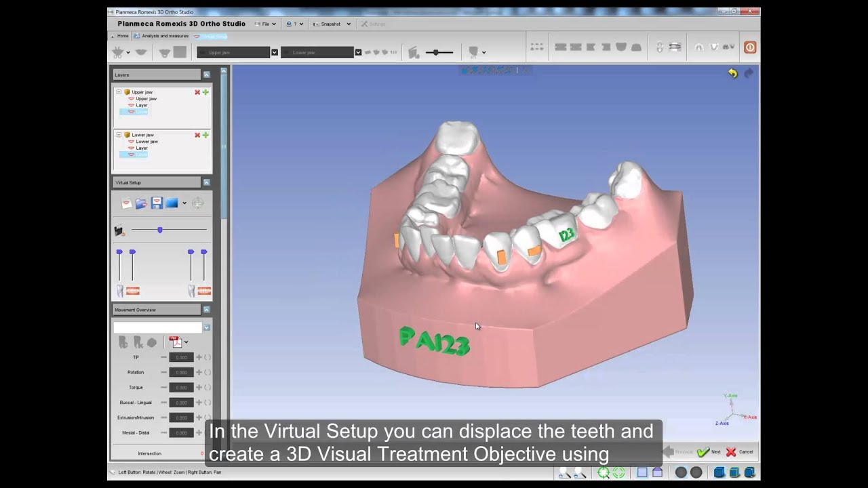Open the Movement Overview tooth dropdown

click(206, 327)
